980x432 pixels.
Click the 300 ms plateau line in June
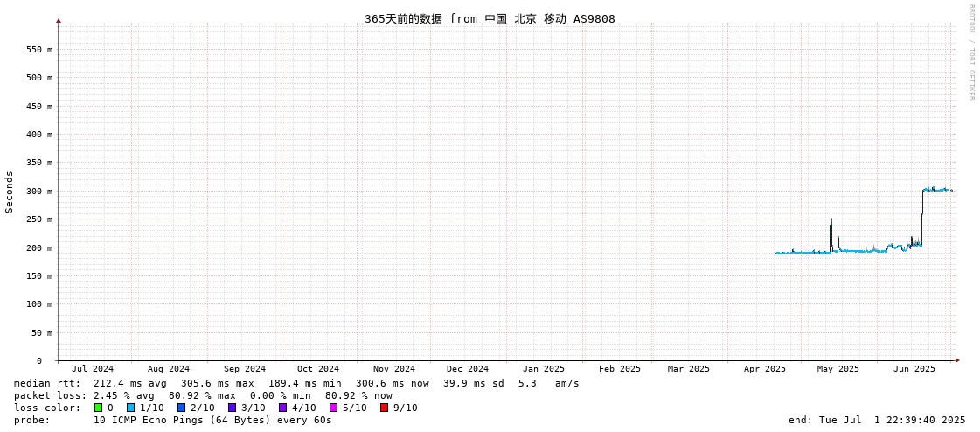click(937, 190)
